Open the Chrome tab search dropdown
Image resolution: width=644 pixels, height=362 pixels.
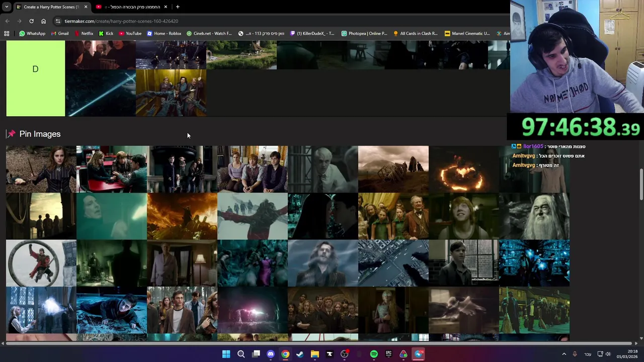(x=7, y=7)
